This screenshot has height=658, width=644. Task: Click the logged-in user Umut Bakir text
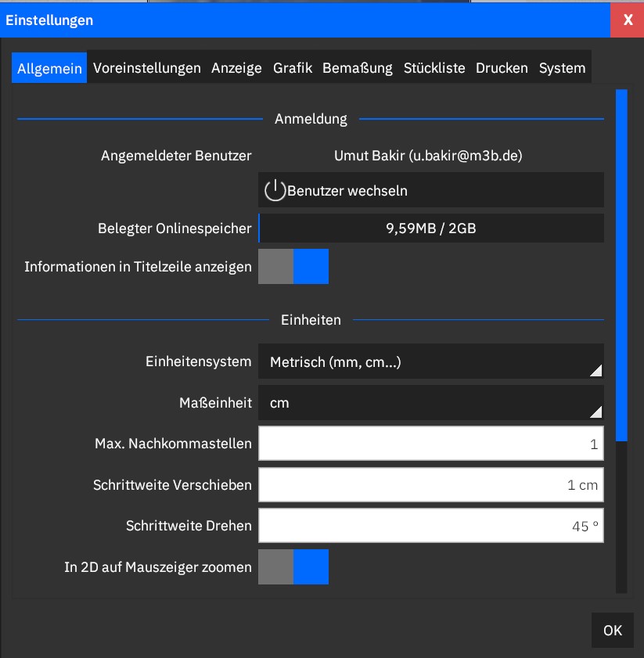click(428, 156)
